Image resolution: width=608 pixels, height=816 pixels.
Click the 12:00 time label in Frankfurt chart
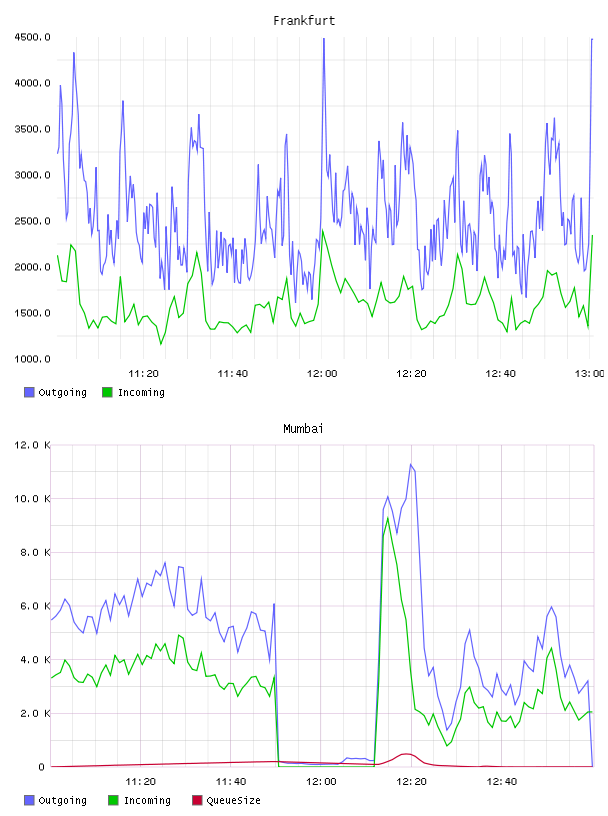(322, 374)
